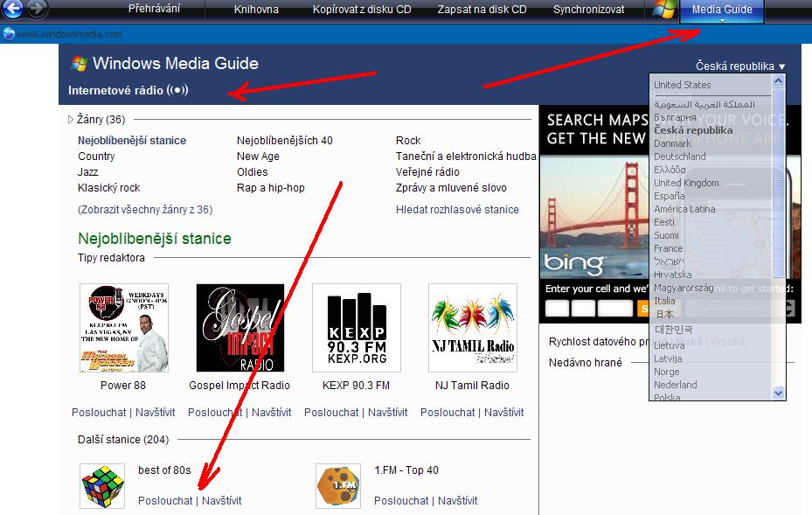Image resolution: width=812 pixels, height=515 pixels.
Task: Open the Nejoblíbenějších 40 genre
Action: click(x=284, y=141)
